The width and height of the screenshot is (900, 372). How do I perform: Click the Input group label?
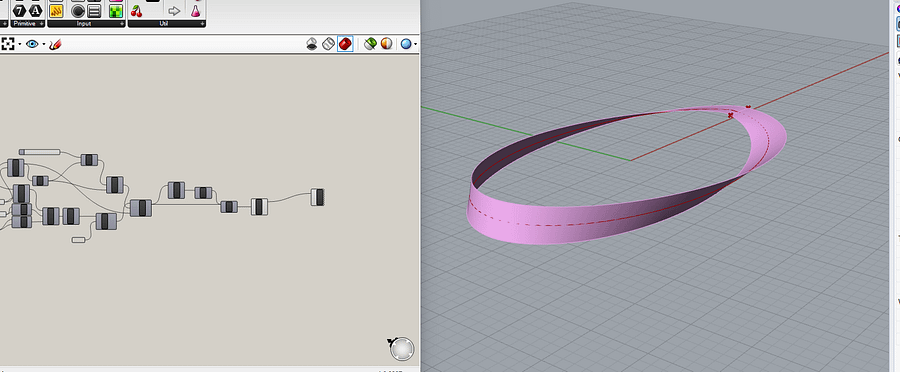pos(84,24)
